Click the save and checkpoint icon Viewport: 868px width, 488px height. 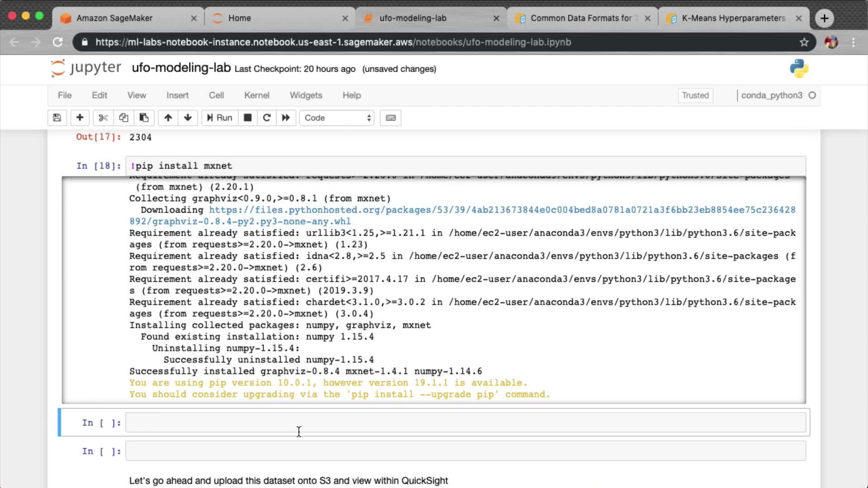coord(57,118)
